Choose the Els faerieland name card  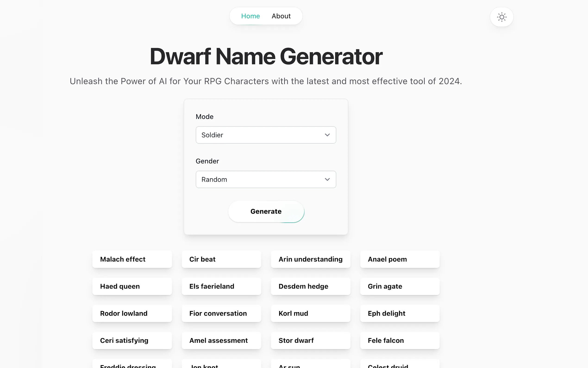[x=221, y=286]
